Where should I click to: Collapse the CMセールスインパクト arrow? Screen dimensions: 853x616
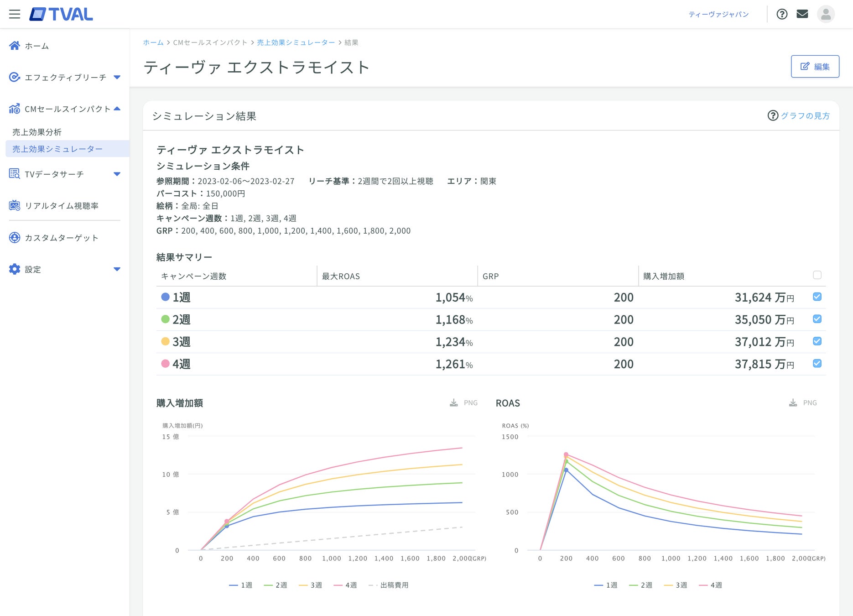[x=117, y=109]
